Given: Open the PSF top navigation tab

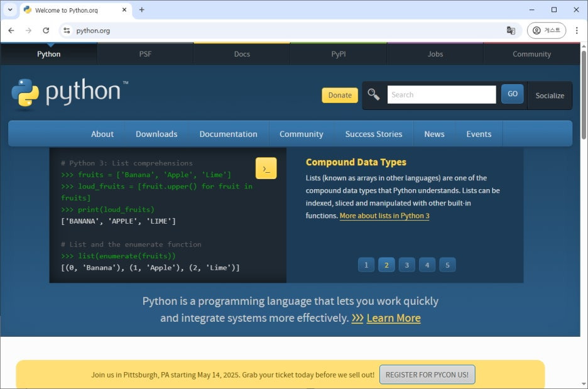Looking at the screenshot, I should (146, 54).
